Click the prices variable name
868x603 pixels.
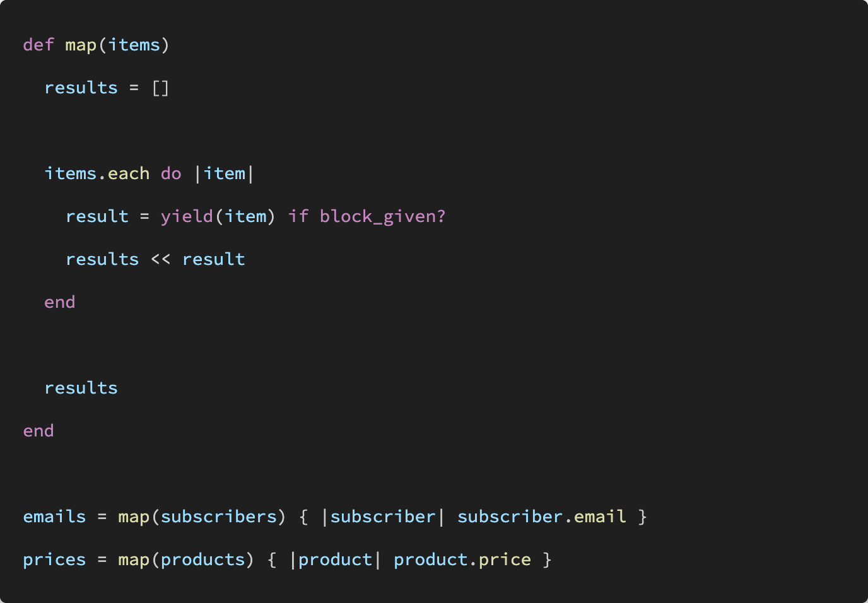[54, 560]
